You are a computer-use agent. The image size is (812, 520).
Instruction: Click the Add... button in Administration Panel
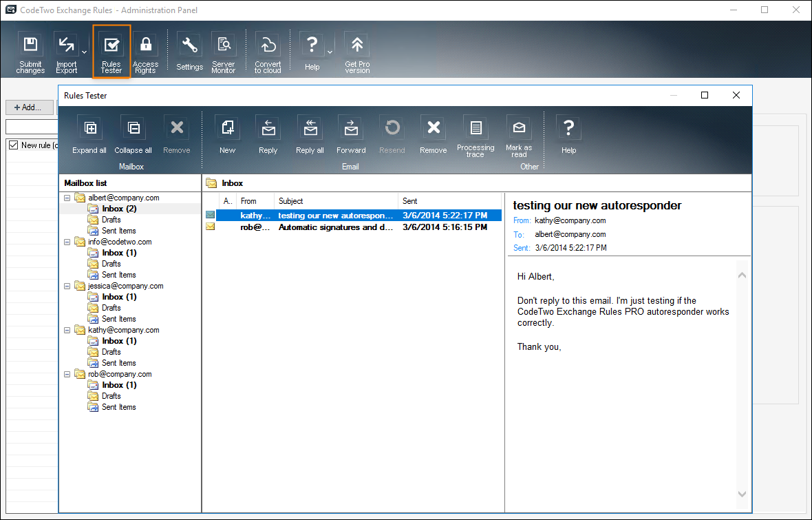point(30,107)
